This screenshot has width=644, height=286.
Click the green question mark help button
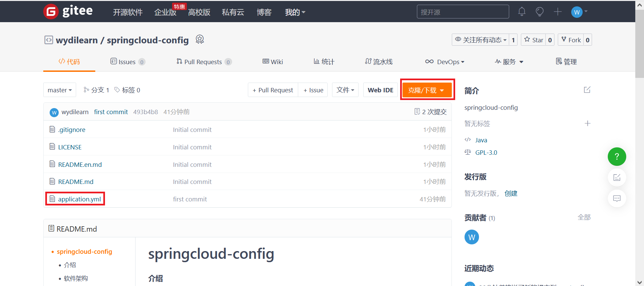pos(617,156)
